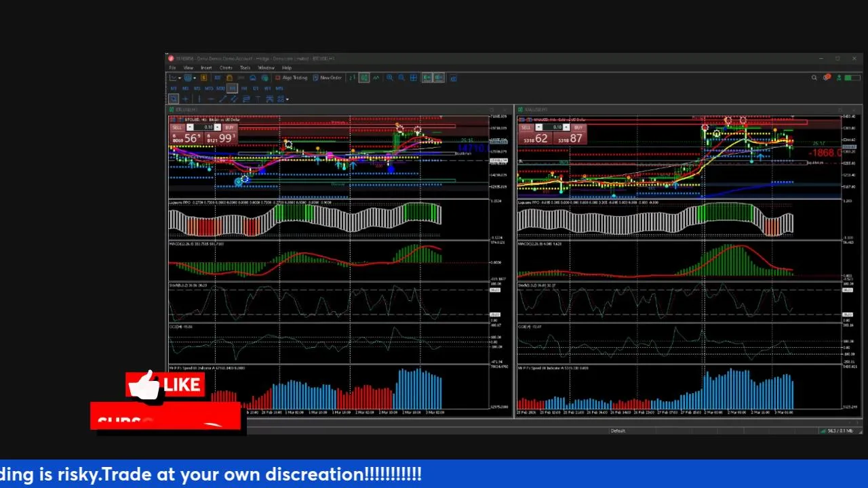Screen dimensions: 868x488
Task: Zoom in on the chart
Action: (389, 77)
